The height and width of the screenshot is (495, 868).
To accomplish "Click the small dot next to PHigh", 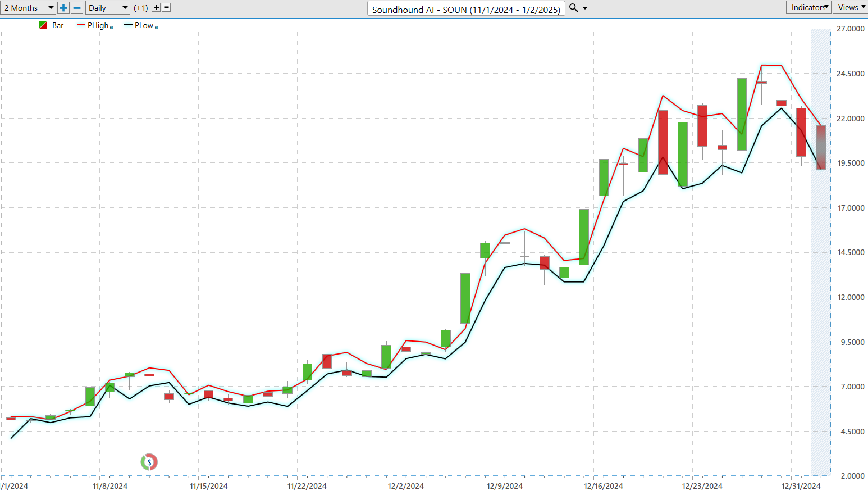I will (x=112, y=28).
